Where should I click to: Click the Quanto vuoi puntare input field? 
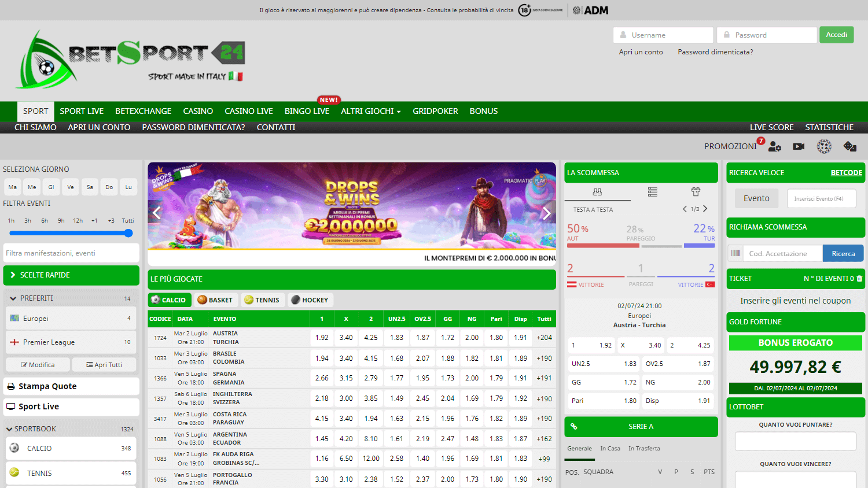coord(795,441)
